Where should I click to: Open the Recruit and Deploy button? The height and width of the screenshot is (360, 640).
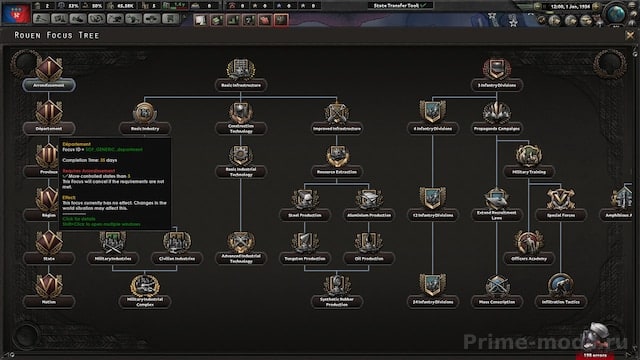152,19
